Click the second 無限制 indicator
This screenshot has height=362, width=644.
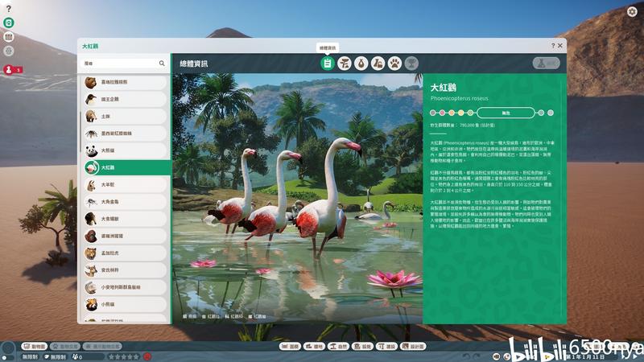click(x=56, y=357)
